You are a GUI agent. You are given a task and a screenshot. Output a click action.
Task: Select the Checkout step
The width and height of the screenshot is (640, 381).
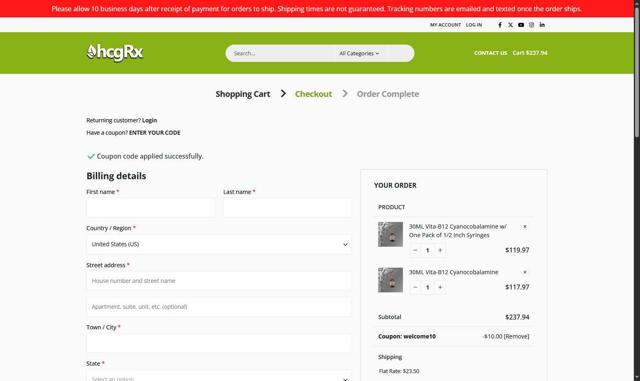pos(313,94)
